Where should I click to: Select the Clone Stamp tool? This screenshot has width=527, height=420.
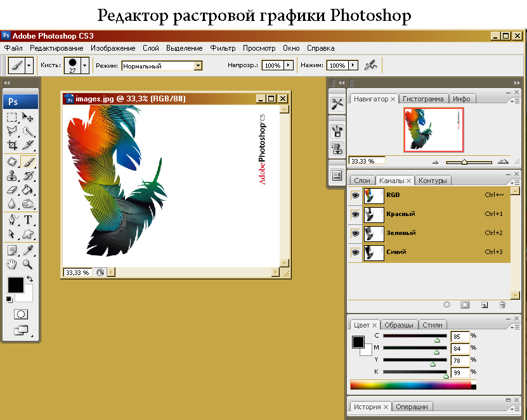[12, 175]
